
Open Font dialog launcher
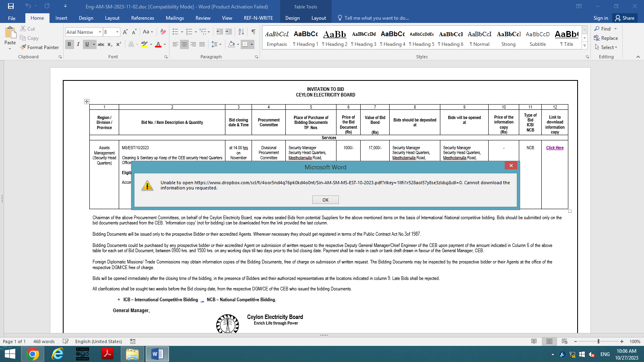pos(166,57)
